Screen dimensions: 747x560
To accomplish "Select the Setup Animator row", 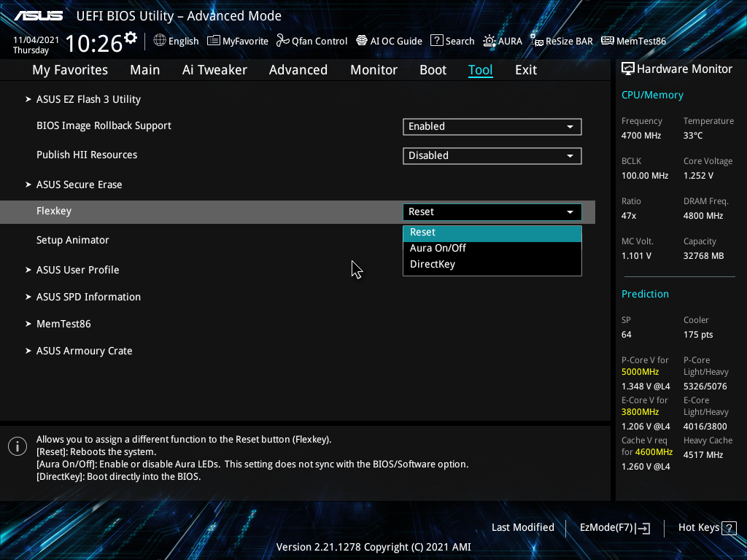I will [72, 240].
